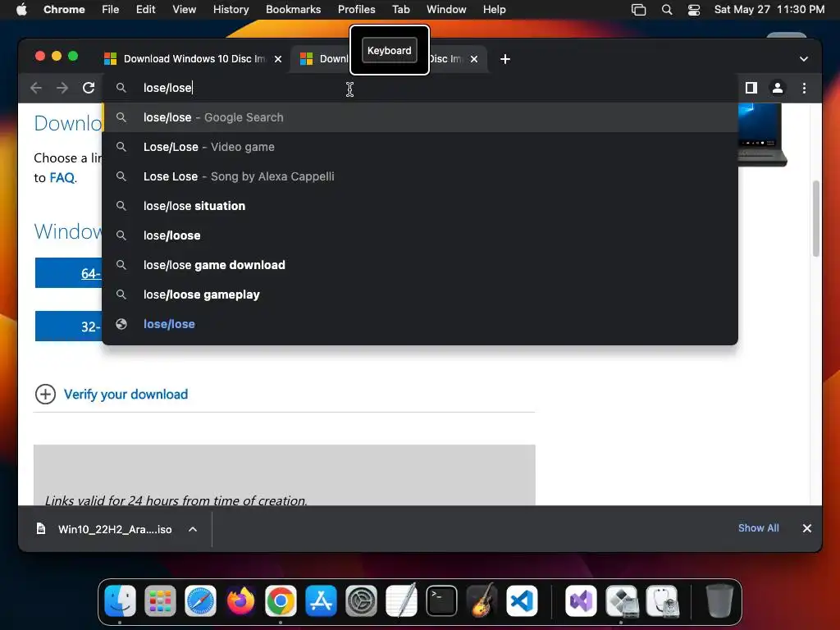Open the Chrome application menu
The height and width of the screenshot is (630, 840).
(x=64, y=10)
